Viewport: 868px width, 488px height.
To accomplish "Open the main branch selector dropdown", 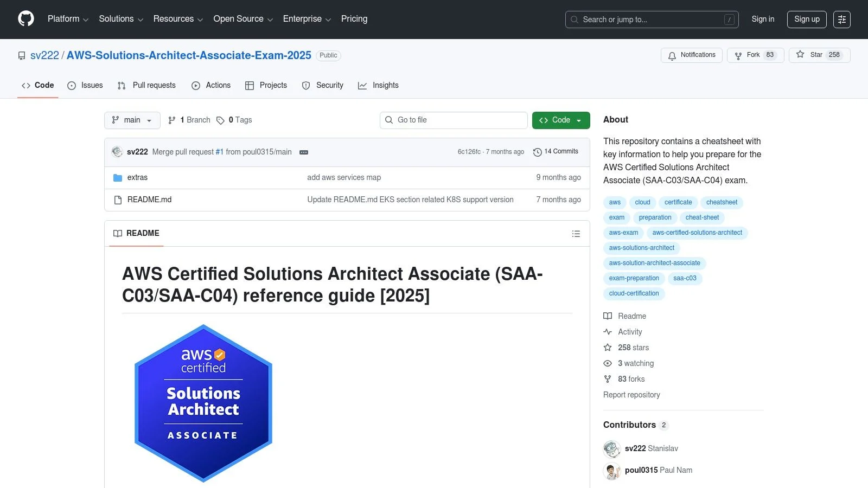I will [x=132, y=120].
